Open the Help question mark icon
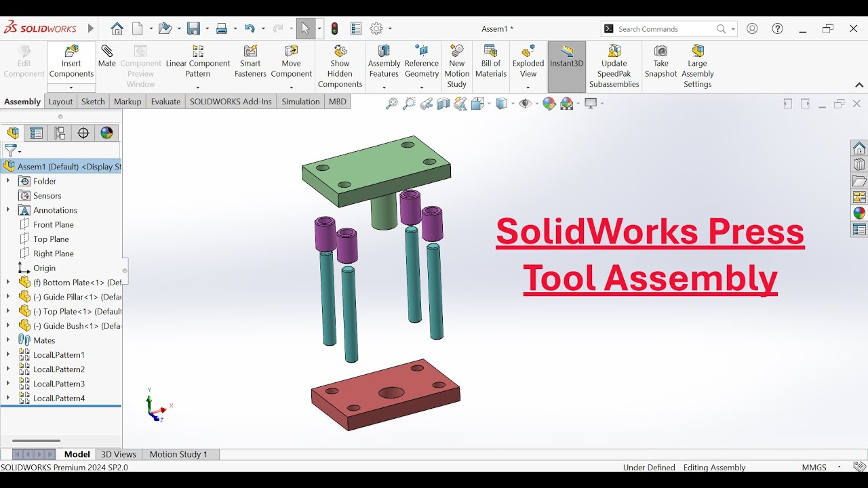Image resolution: width=868 pixels, height=488 pixels. coord(778,28)
